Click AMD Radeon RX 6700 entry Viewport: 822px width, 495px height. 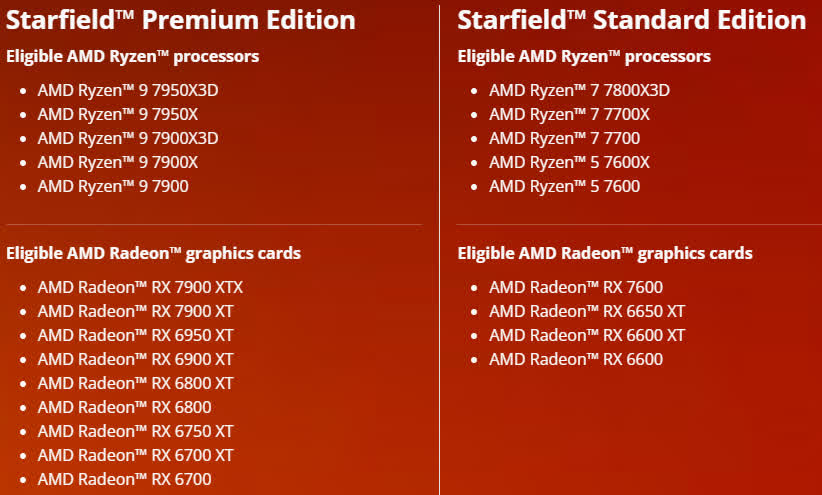pyautogui.click(x=125, y=479)
